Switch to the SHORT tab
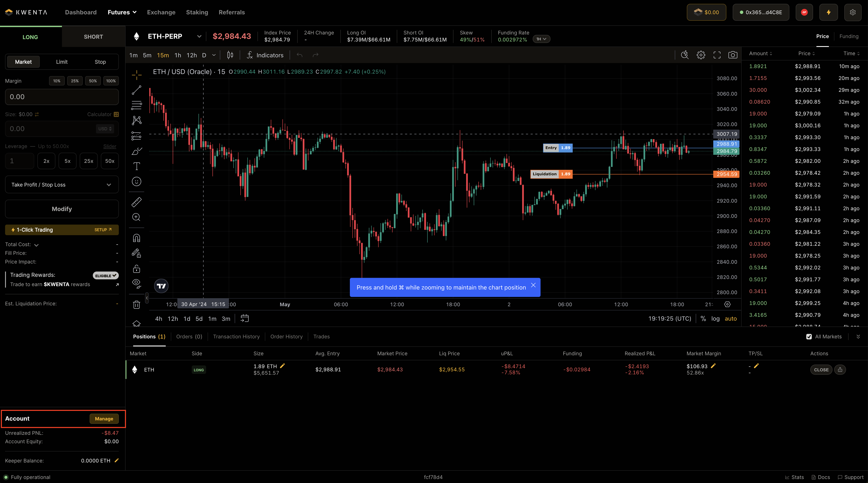 coord(93,37)
